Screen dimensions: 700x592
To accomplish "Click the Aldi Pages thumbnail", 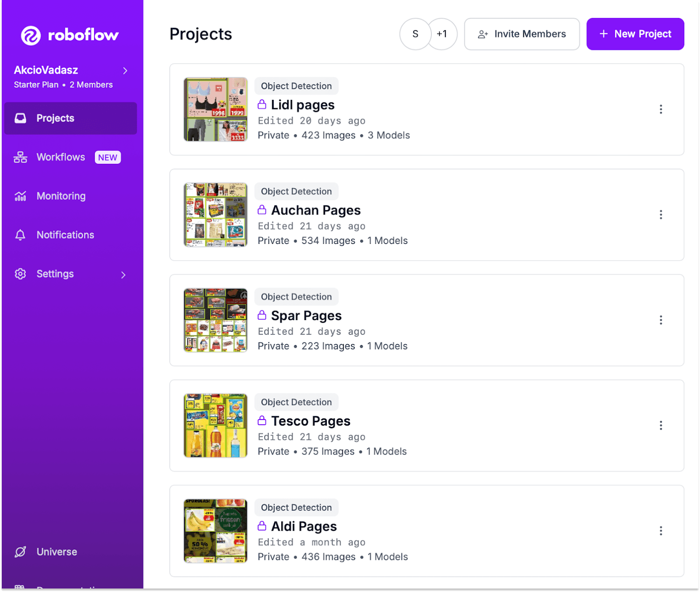I will (215, 531).
